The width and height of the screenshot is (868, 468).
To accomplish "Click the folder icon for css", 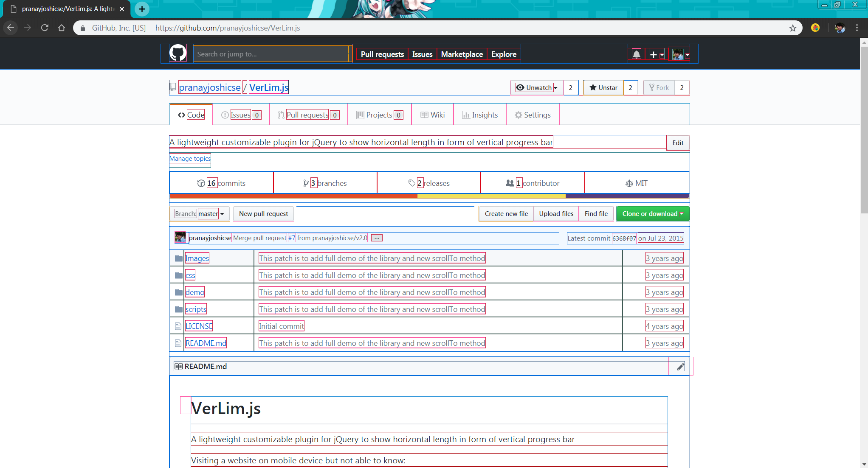I will click(179, 275).
